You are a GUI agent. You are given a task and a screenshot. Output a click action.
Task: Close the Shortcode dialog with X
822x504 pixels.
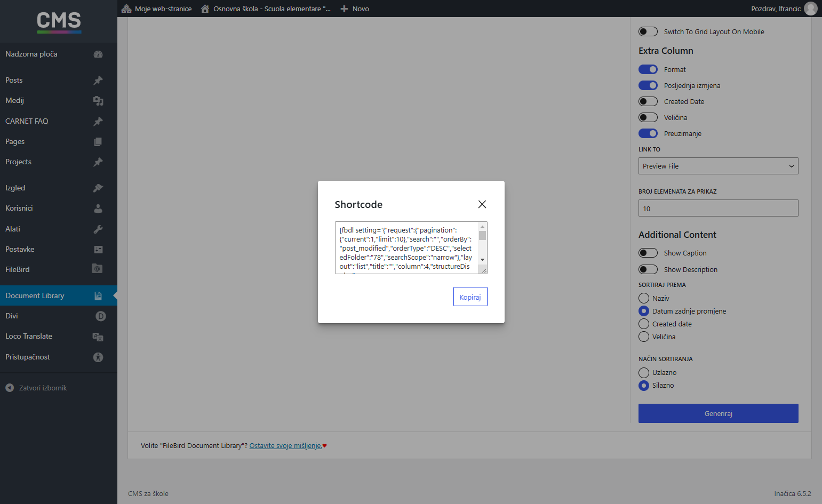(x=482, y=204)
